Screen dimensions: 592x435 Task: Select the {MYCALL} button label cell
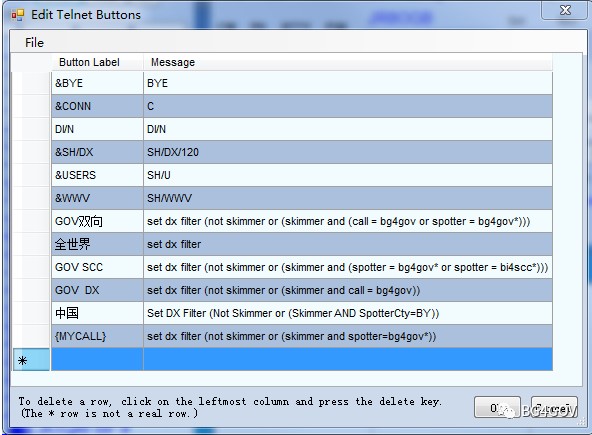97,336
